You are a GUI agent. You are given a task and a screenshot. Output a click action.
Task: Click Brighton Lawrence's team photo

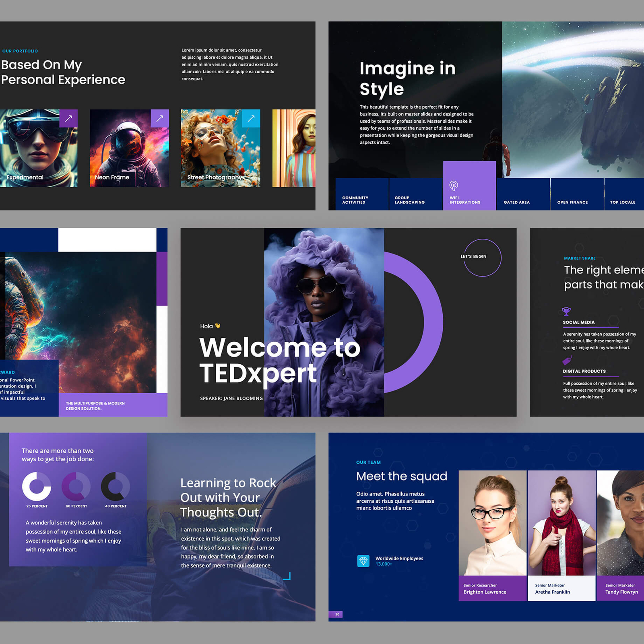click(493, 523)
